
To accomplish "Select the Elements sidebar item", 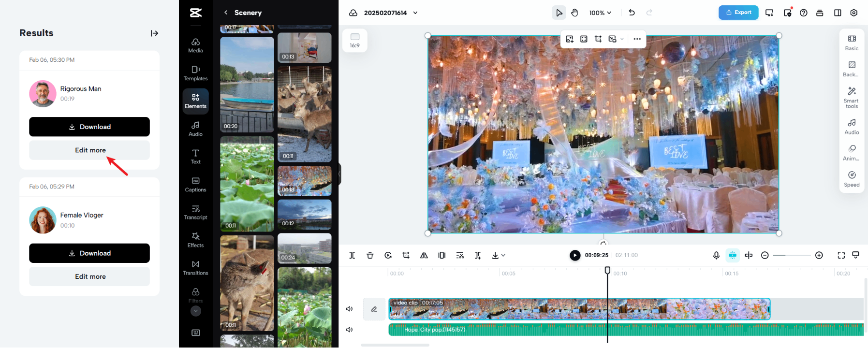I will point(195,101).
